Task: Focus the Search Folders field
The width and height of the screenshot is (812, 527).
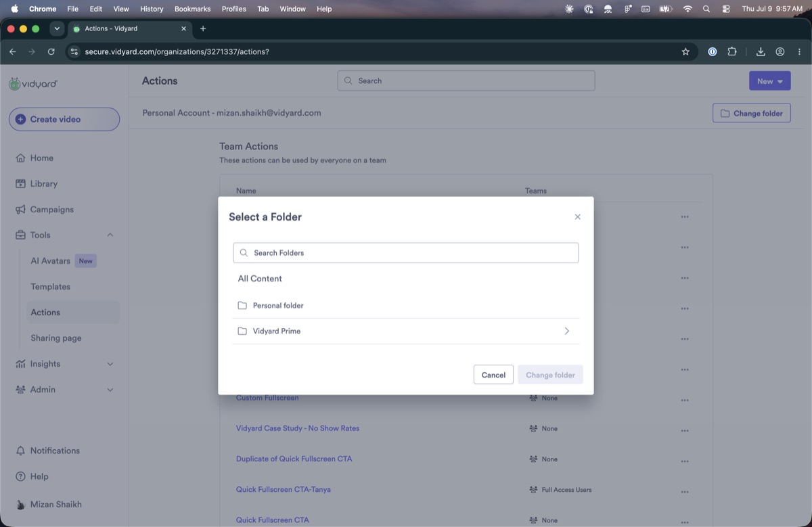Action: (406, 252)
